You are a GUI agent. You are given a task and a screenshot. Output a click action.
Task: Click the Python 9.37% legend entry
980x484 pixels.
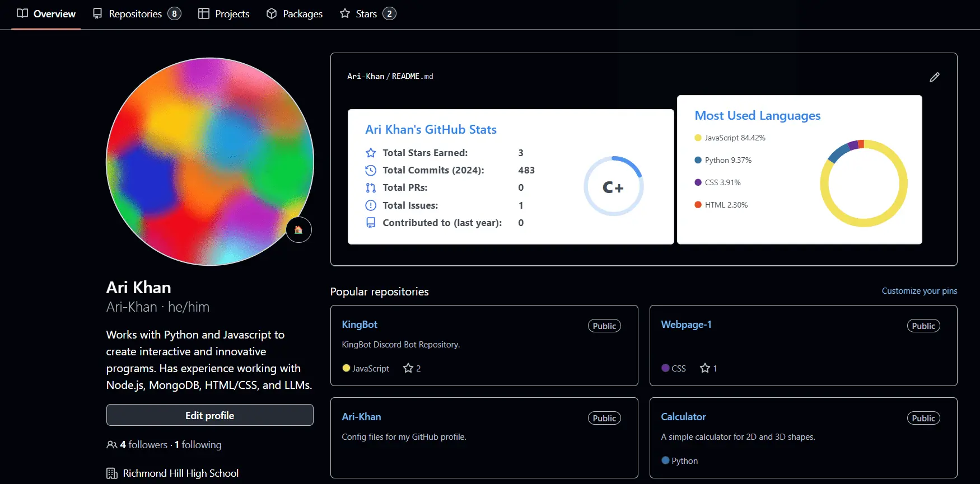point(723,160)
